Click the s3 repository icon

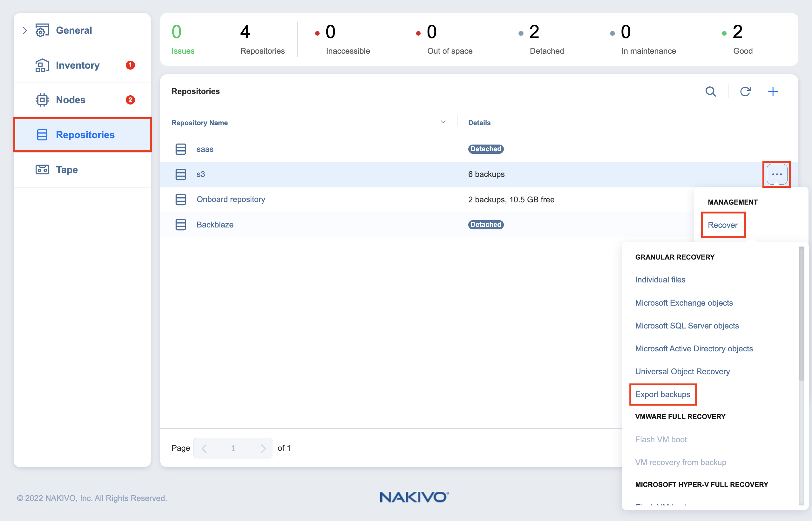pyautogui.click(x=181, y=174)
